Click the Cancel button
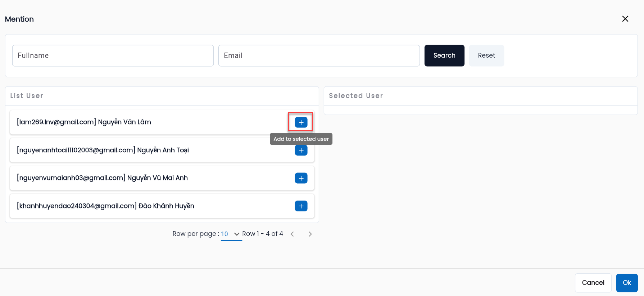The image size is (644, 296). pyautogui.click(x=593, y=283)
